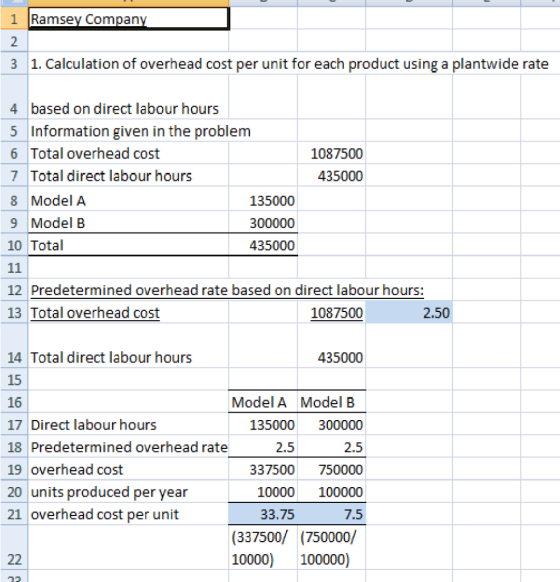560x582 pixels.
Task: Click 'Predetermined overhead rate based on direct labour hours:' cell
Action: click(x=227, y=290)
